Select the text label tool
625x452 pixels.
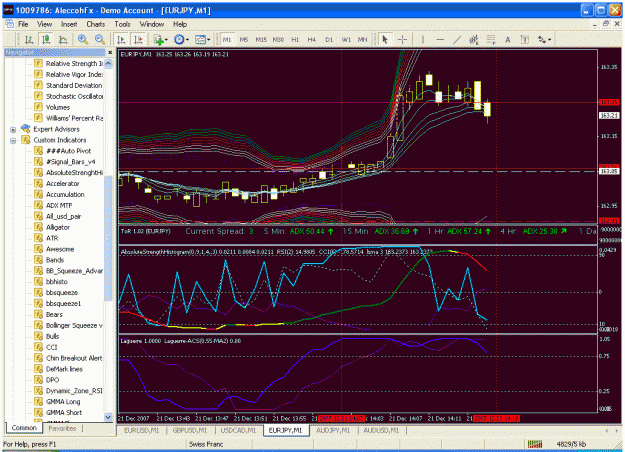(x=525, y=39)
